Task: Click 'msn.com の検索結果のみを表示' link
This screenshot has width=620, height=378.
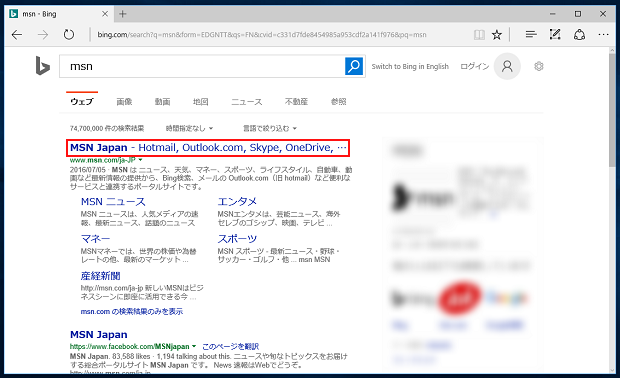Action: pos(132,312)
